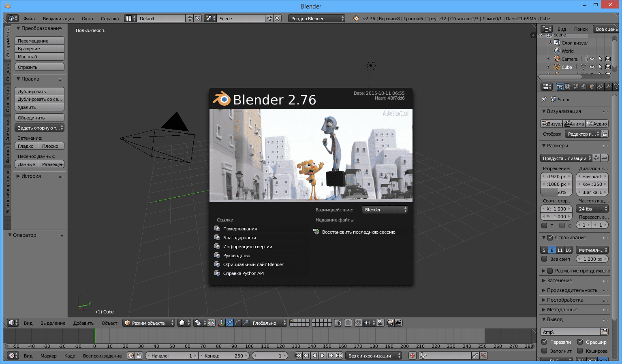Click the manipulate center points icon
This screenshot has height=364, width=622.
[211, 323]
